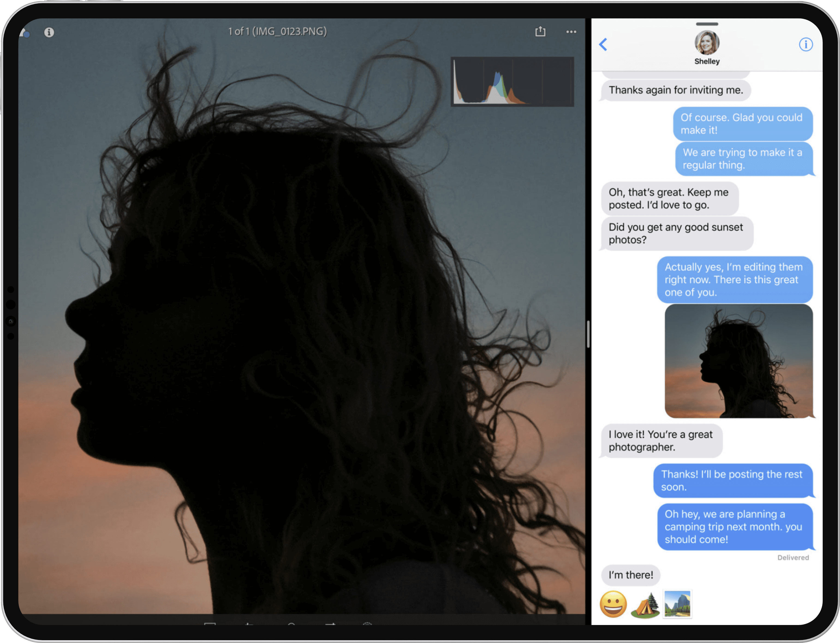Tap the camping tent emoji
Screen dimensions: 840x643
(x=645, y=605)
